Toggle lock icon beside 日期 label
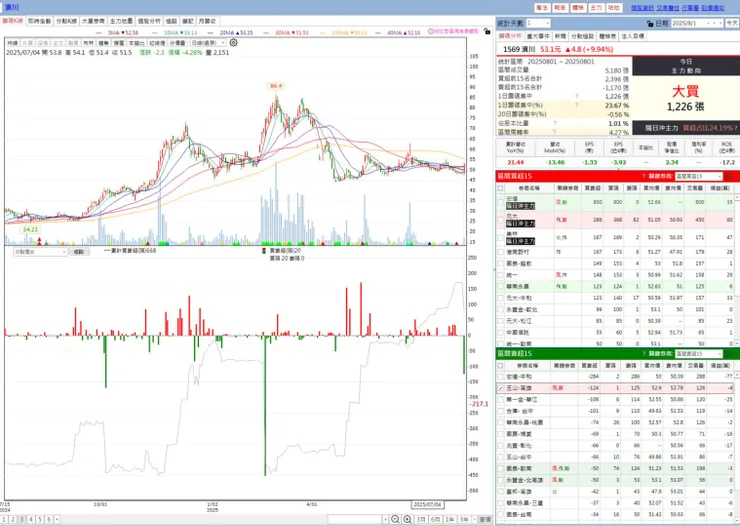The width and height of the screenshot is (740, 526). click(650, 23)
